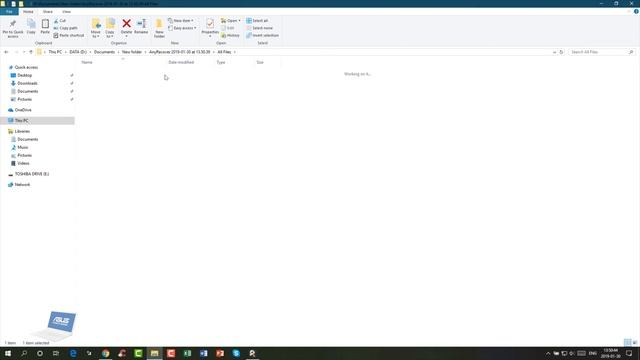Open Skype from the taskbar

236,353
